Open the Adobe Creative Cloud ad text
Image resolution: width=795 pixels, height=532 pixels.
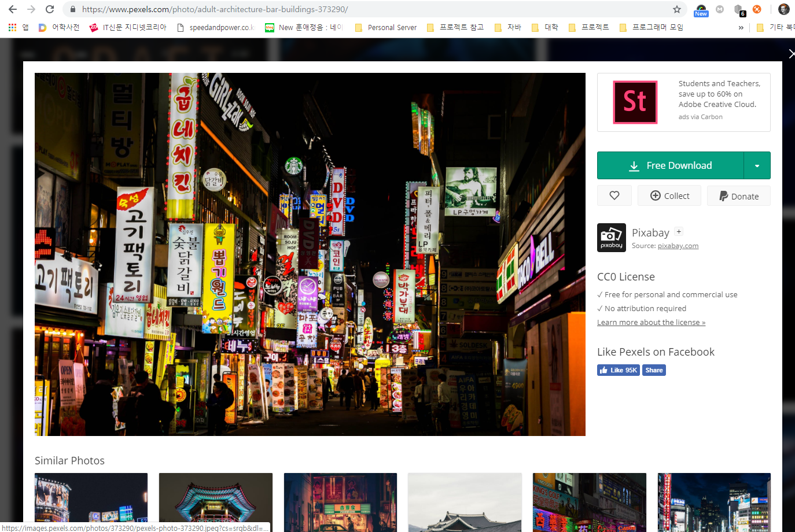[x=719, y=94]
